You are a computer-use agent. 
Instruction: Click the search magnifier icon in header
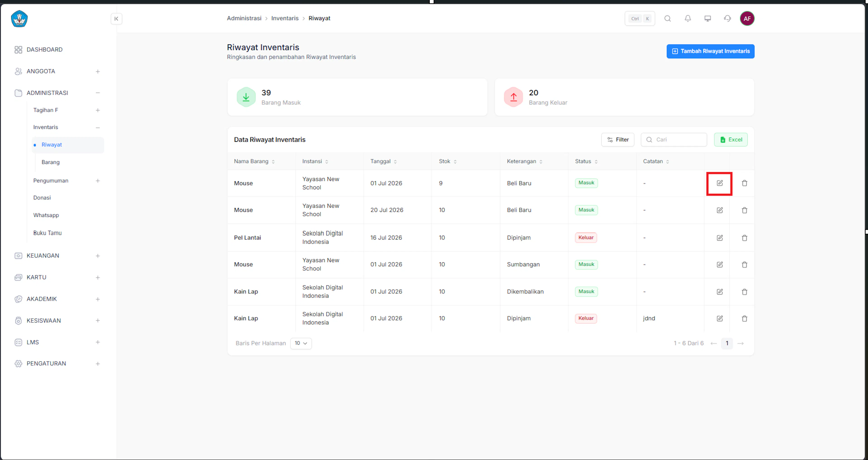[x=668, y=19]
